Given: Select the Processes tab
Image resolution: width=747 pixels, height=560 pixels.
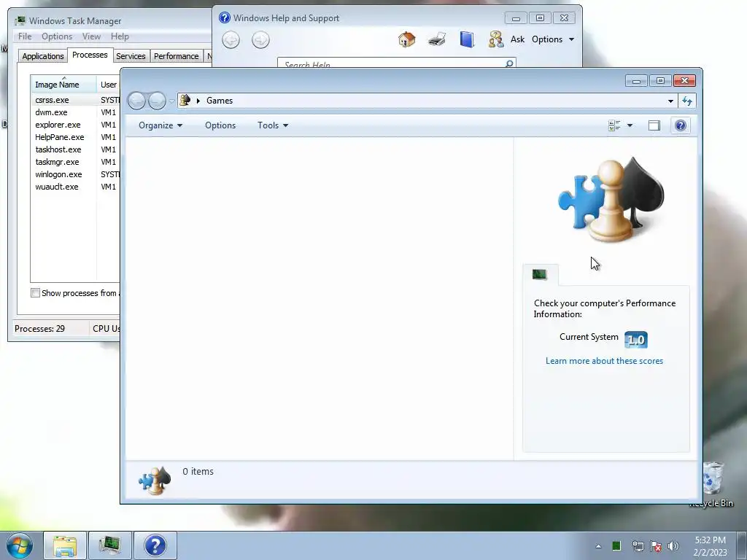Looking at the screenshot, I should point(90,55).
